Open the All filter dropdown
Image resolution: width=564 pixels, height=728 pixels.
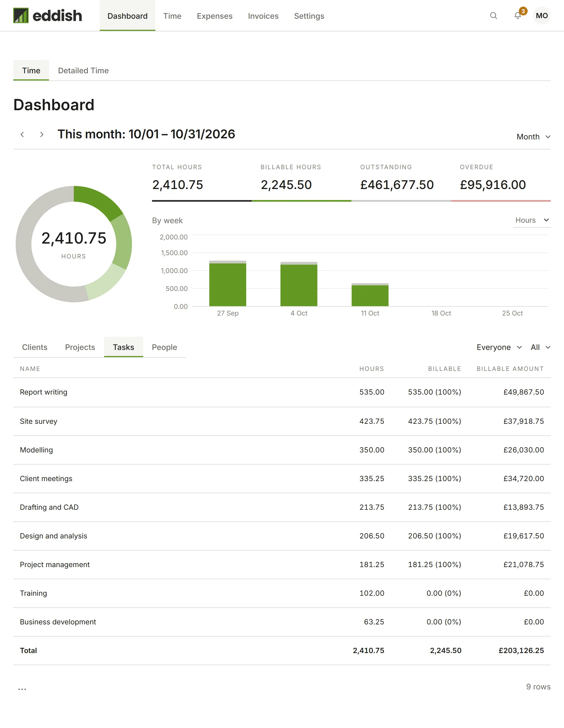[540, 347]
